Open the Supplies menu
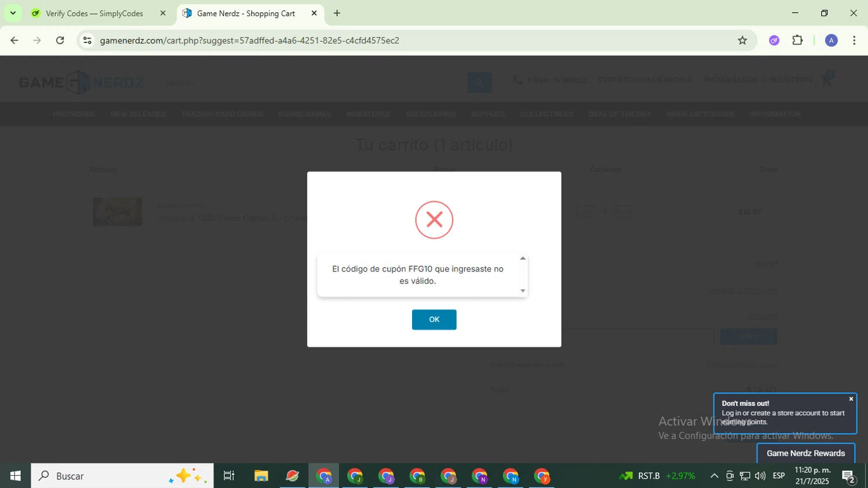868x488 pixels. (488, 114)
